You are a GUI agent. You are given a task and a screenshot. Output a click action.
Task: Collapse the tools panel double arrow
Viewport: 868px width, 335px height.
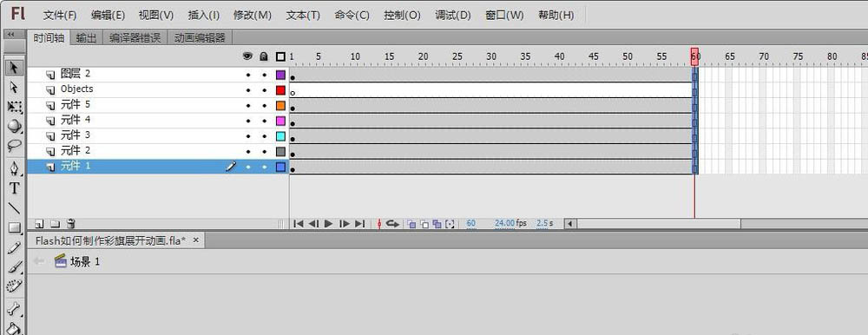(x=11, y=35)
